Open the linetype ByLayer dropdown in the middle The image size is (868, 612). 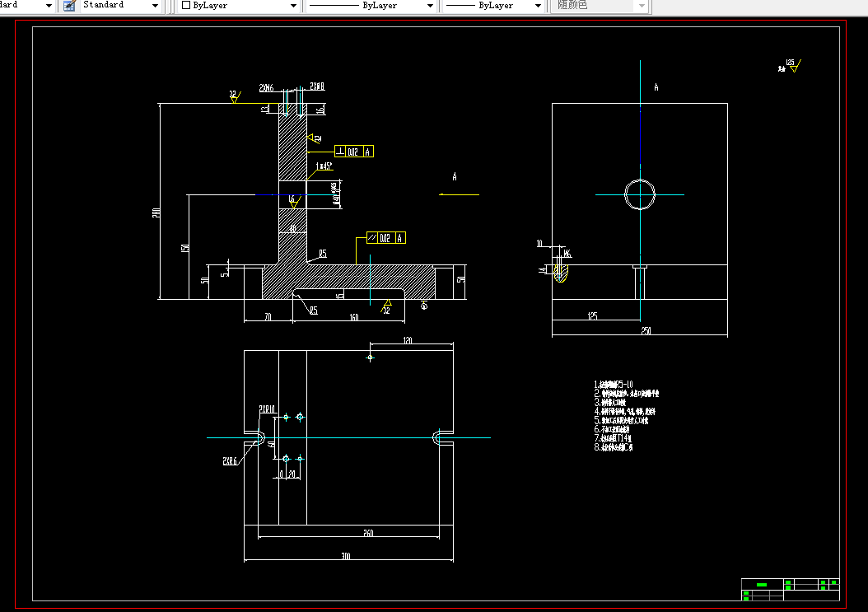tap(371, 6)
